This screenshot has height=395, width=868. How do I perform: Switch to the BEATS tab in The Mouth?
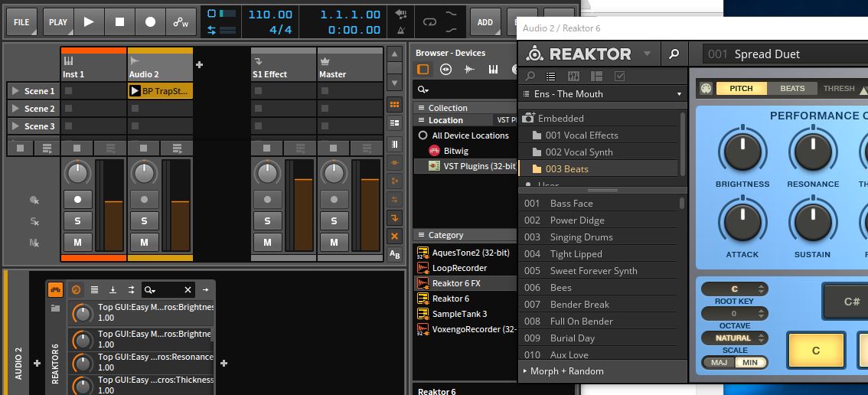[x=792, y=88]
